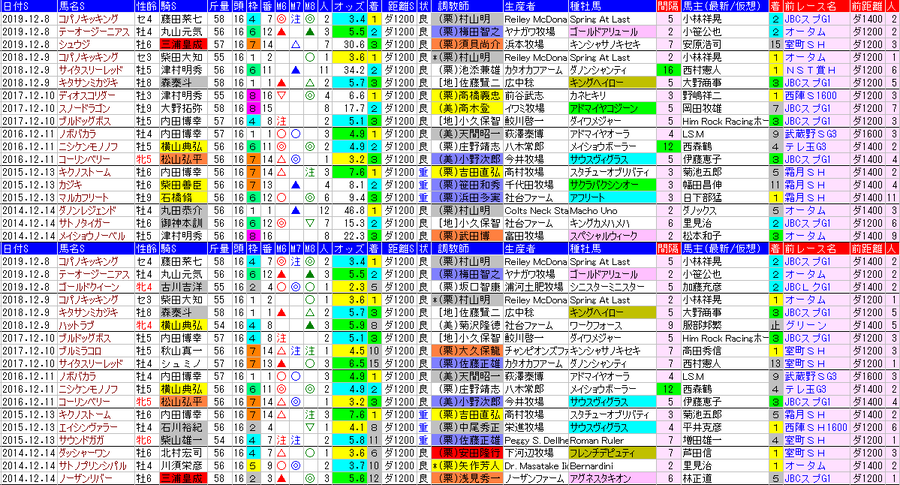Click highlighted jockey 柴田善臣
Viewport: 900px width, 485px height.
point(181,185)
